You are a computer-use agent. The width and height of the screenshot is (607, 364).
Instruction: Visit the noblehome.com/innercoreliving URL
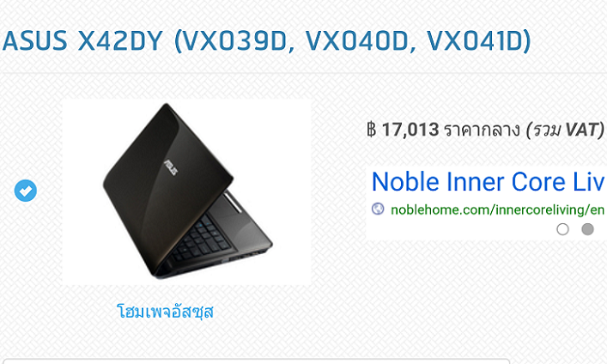click(498, 209)
